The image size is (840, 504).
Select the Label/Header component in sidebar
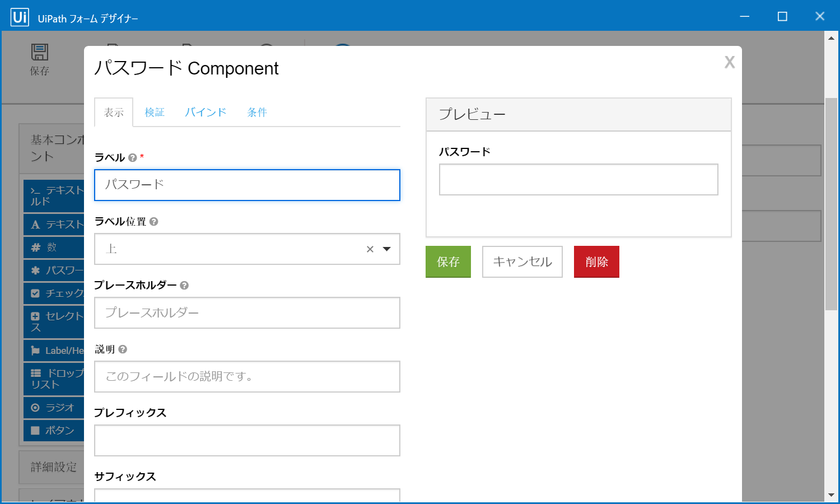click(54, 351)
